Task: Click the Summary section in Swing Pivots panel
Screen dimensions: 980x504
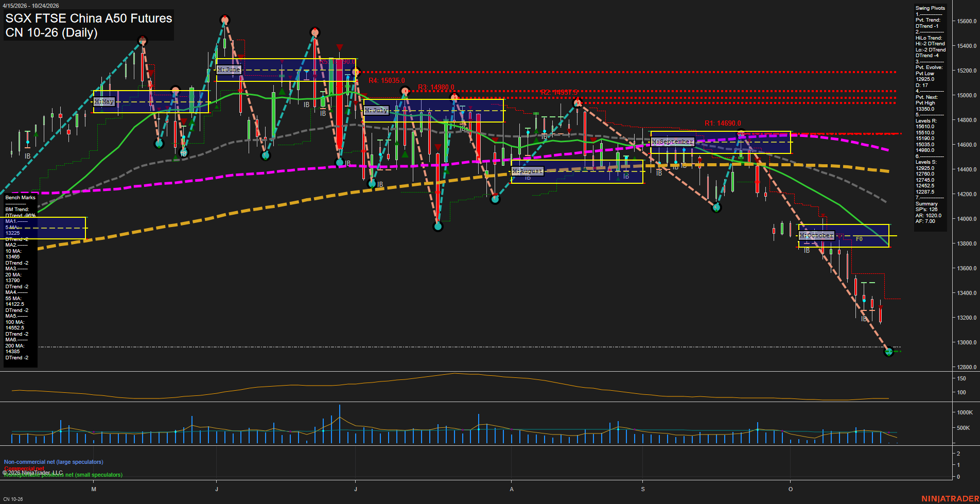Action: [x=926, y=204]
